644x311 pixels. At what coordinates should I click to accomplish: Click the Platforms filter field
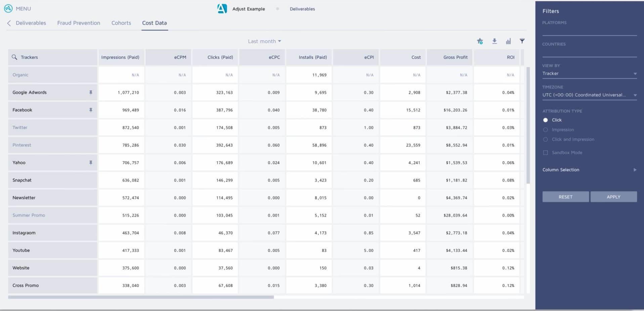click(590, 31)
